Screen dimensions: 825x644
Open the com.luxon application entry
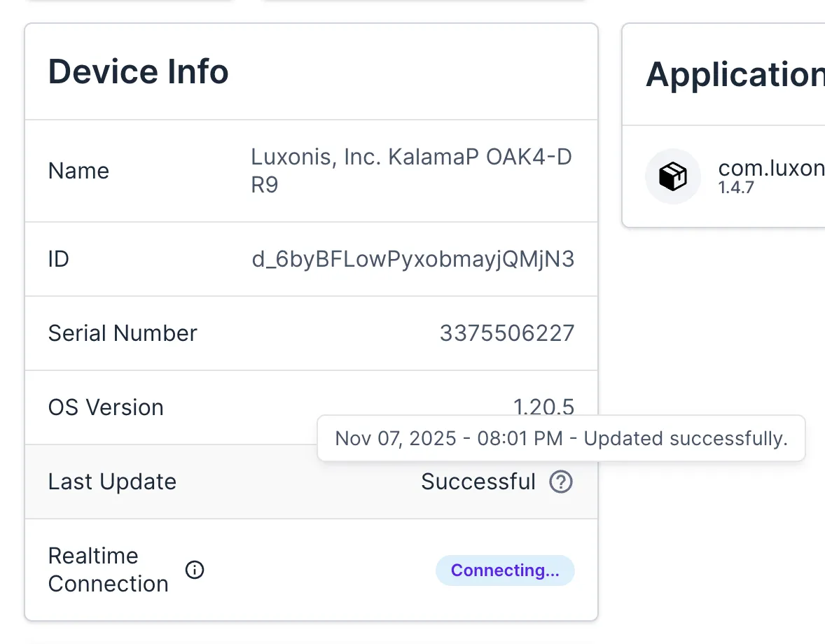pos(770,169)
